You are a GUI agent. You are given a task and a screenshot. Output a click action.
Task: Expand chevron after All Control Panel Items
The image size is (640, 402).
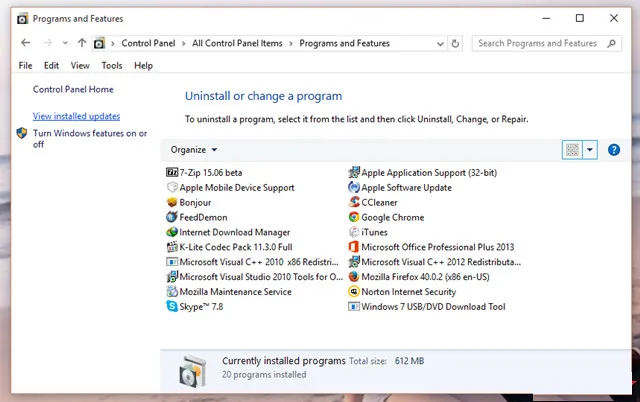291,43
